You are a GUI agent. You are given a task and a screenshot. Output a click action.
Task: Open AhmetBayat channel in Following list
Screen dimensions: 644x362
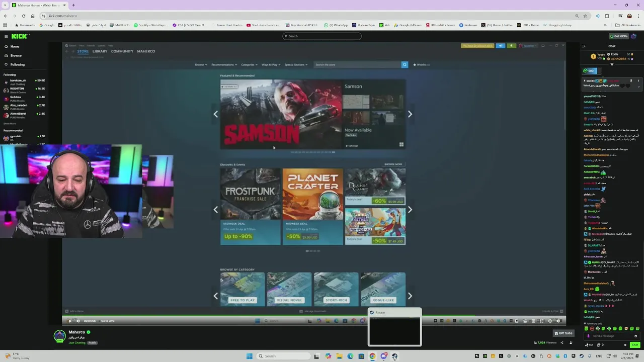(x=24, y=115)
